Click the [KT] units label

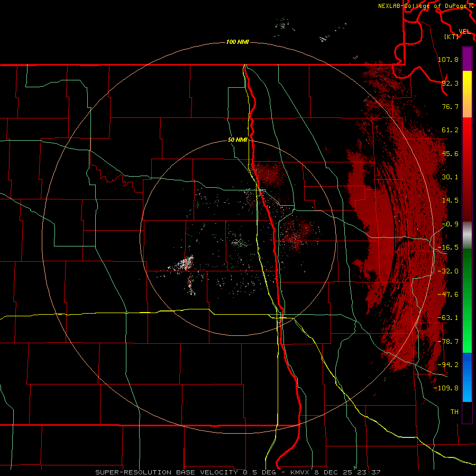[452, 36]
